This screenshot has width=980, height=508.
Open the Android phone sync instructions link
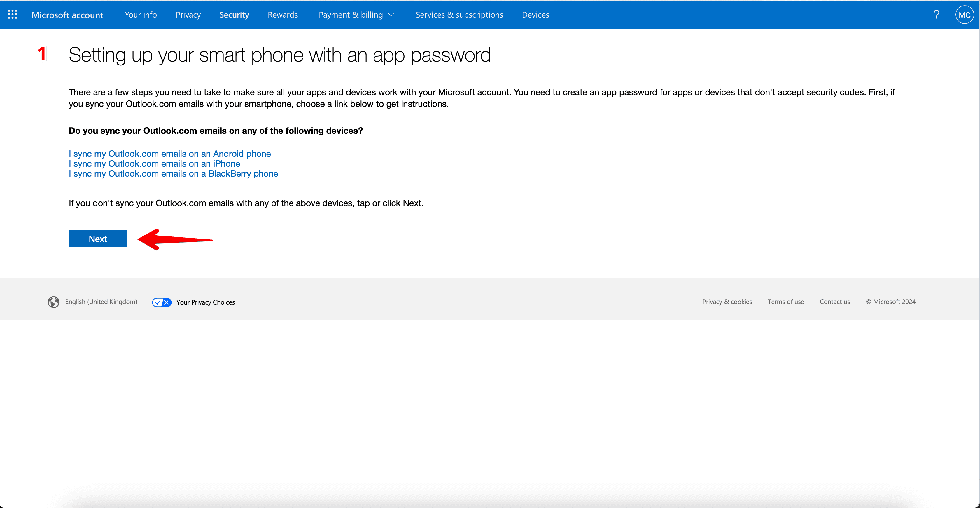pos(169,154)
